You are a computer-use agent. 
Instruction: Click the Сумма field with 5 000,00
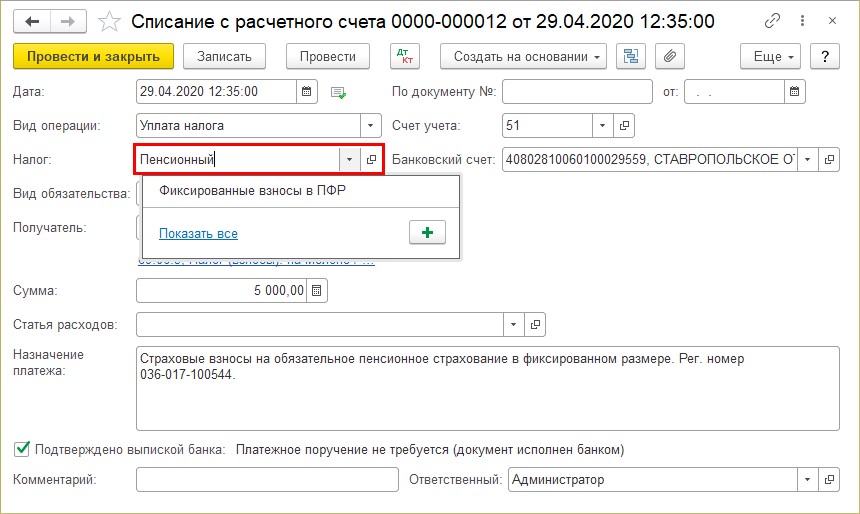pyautogui.click(x=222, y=291)
